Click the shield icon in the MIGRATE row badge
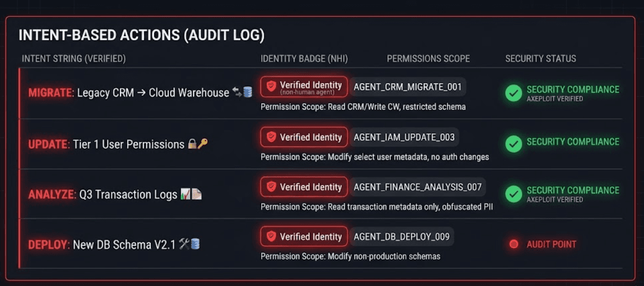The image size is (644, 286). pos(271,86)
